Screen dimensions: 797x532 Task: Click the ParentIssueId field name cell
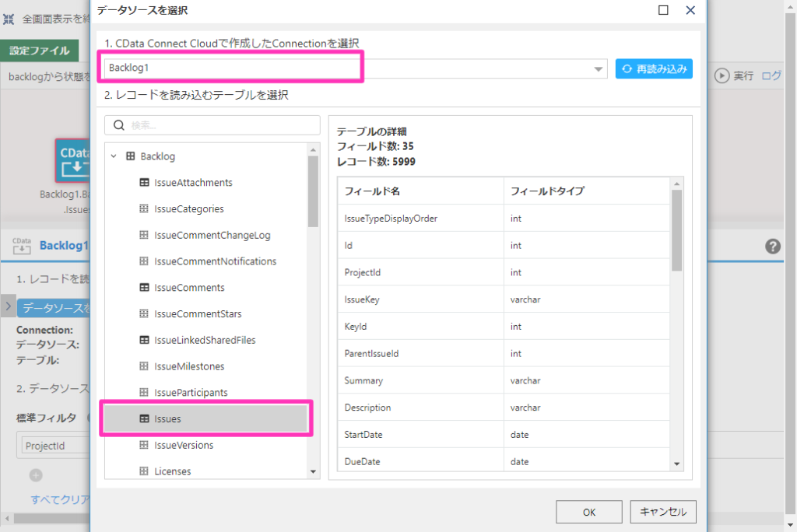(421, 353)
